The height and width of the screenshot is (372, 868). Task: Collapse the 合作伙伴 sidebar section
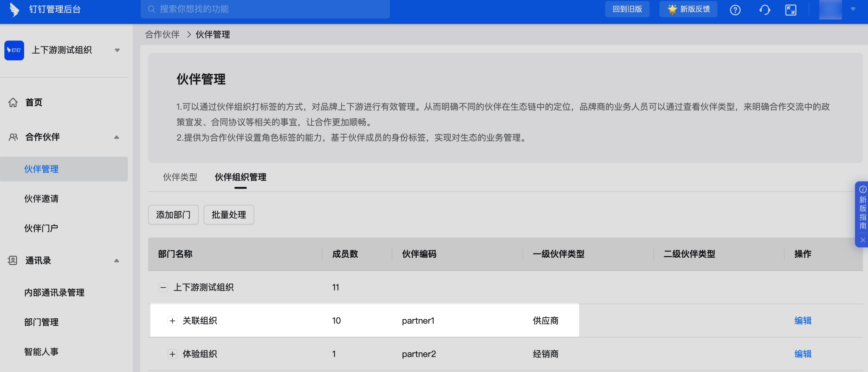[x=117, y=137]
